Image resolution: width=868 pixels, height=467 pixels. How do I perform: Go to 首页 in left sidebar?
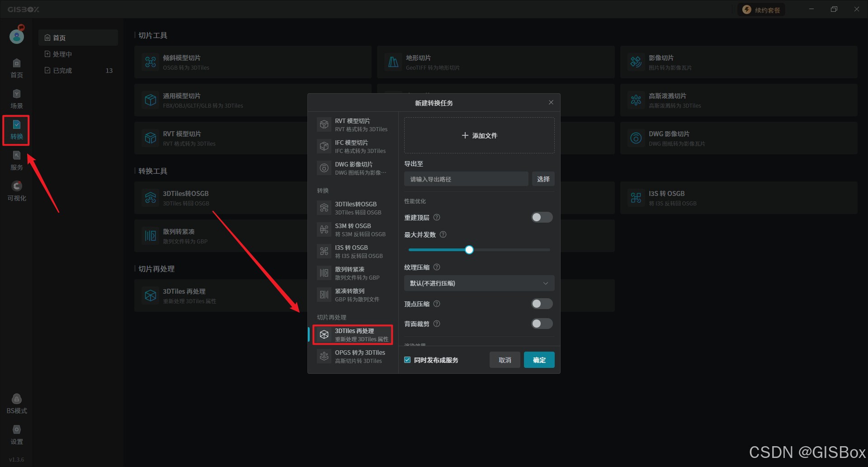point(17,68)
